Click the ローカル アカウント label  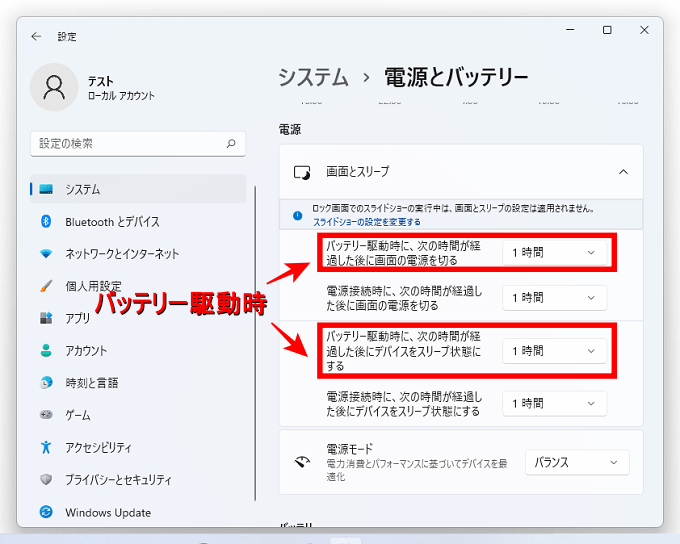(121, 96)
